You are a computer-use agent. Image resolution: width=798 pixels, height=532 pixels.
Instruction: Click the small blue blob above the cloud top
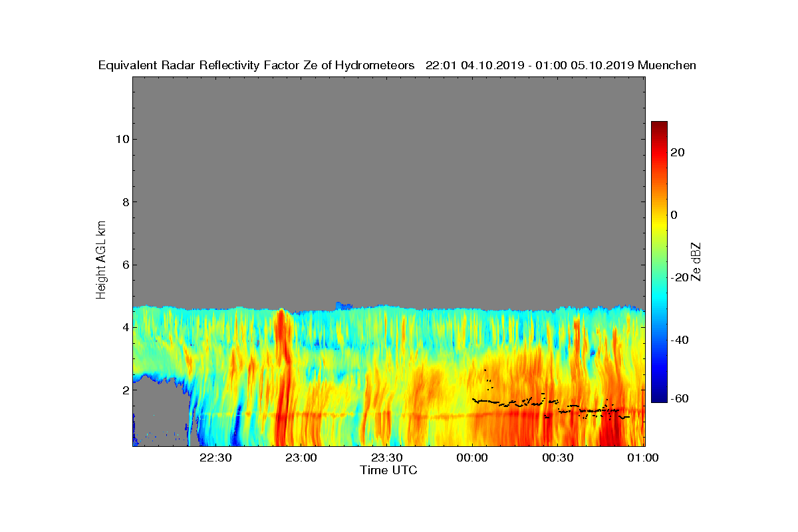(x=342, y=305)
